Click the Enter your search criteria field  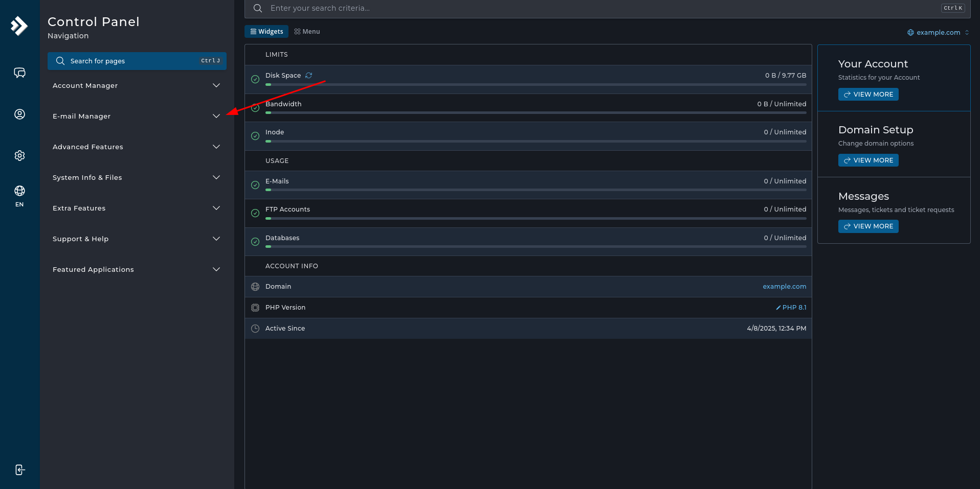coord(358,8)
